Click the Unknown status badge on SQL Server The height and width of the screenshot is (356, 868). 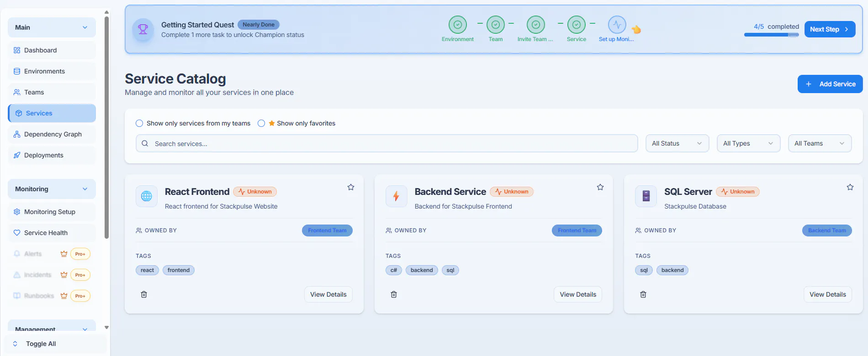pyautogui.click(x=738, y=192)
